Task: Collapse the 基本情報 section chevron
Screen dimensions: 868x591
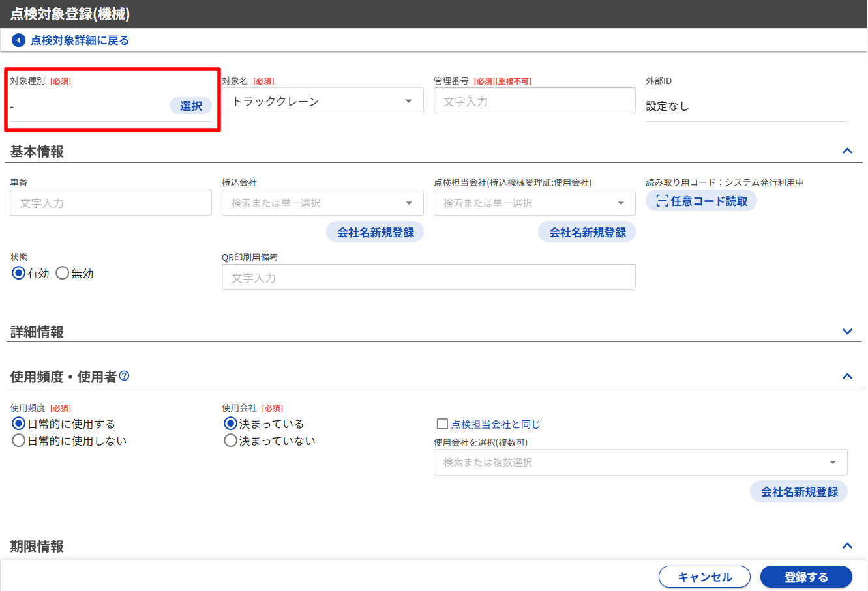Action: tap(847, 151)
